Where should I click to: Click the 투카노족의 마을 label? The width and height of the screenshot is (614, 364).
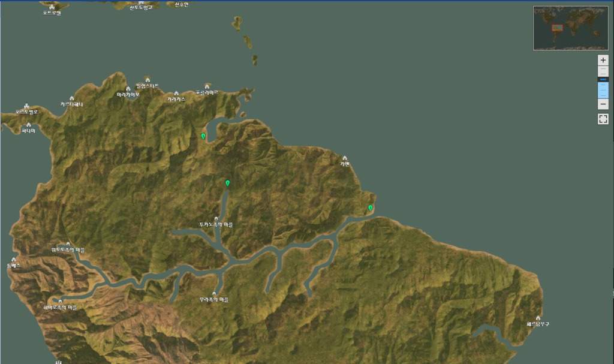point(216,225)
